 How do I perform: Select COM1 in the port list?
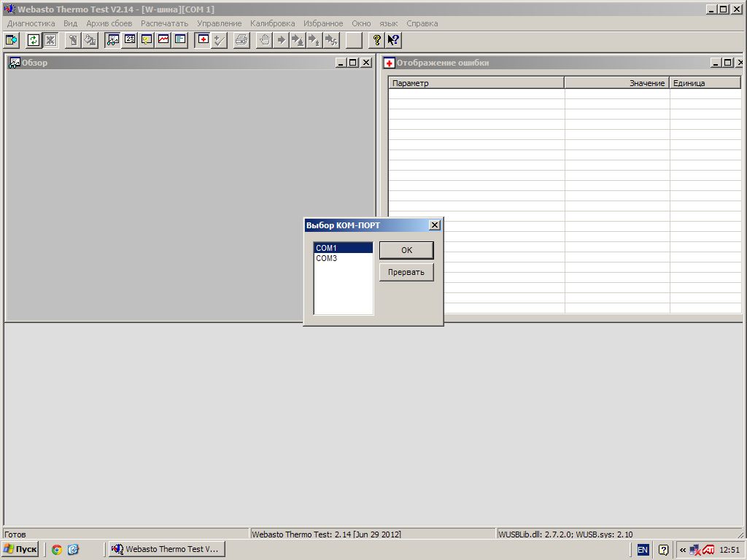pos(343,248)
